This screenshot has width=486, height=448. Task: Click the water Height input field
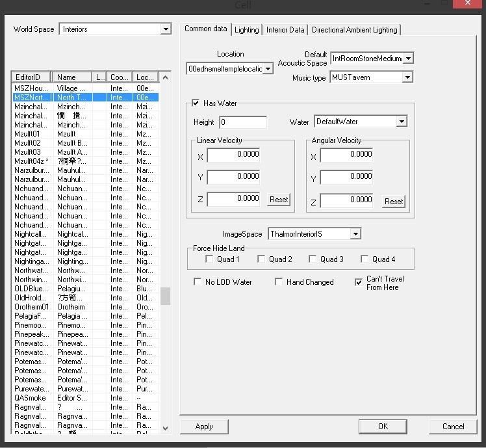point(243,122)
